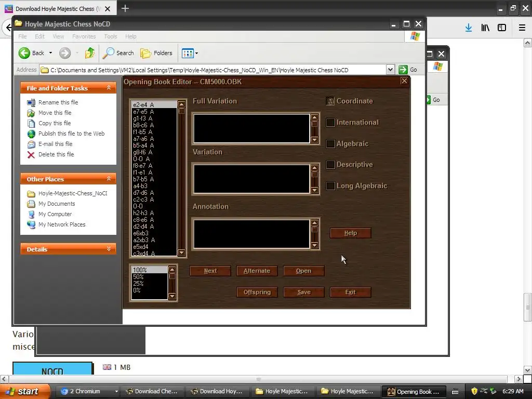Click the Exit button
The image size is (532, 399).
point(351,292)
